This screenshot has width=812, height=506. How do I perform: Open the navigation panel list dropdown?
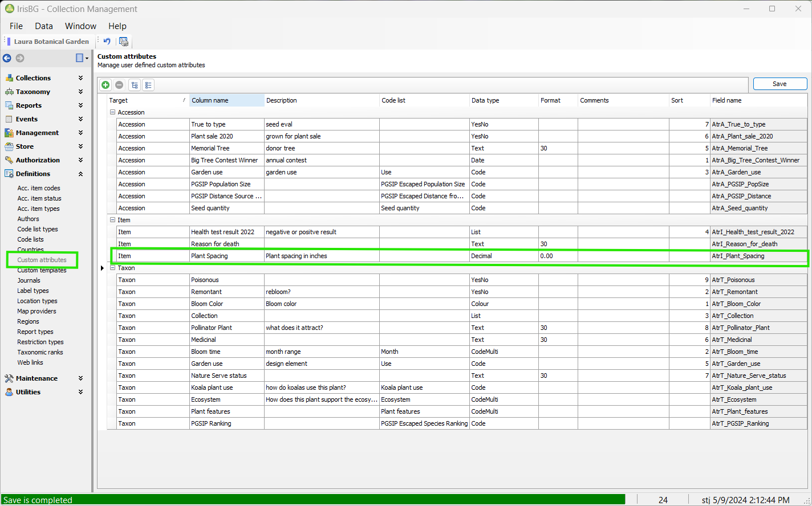[x=82, y=58]
